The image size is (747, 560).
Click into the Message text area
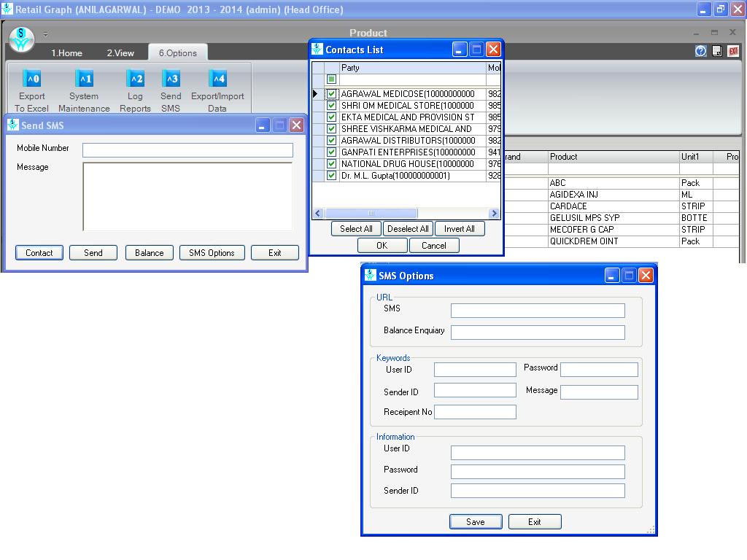187,197
